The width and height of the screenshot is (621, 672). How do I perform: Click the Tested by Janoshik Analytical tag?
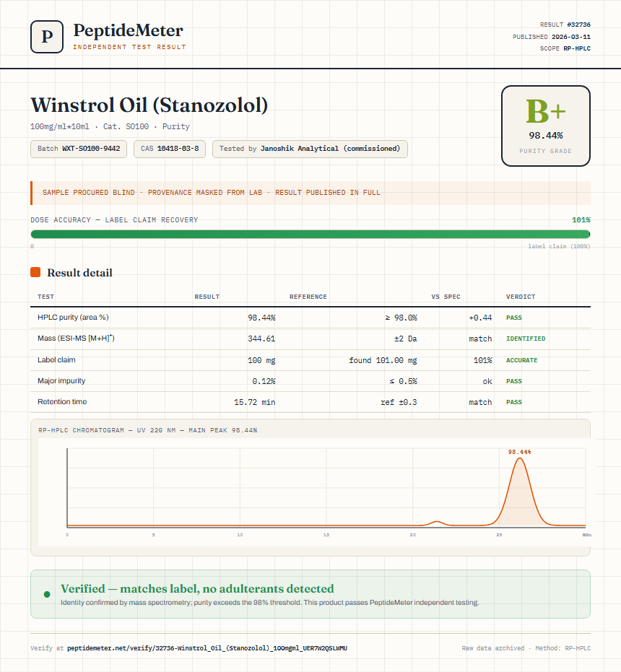(310, 149)
